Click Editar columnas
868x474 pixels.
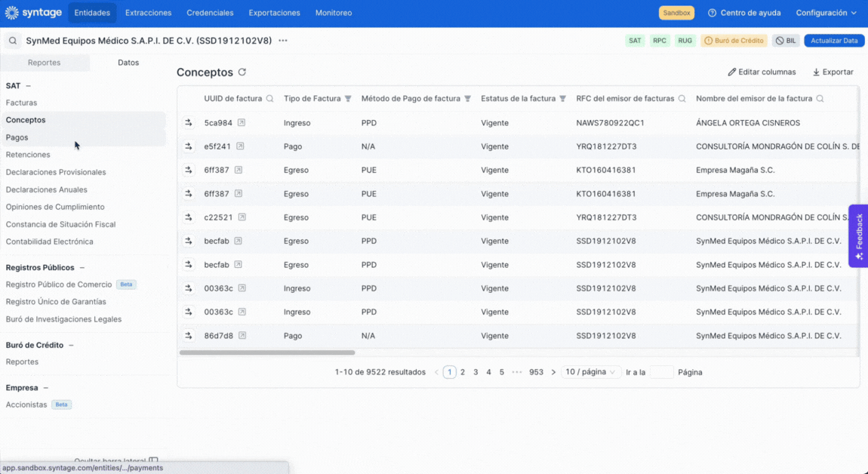tap(762, 72)
